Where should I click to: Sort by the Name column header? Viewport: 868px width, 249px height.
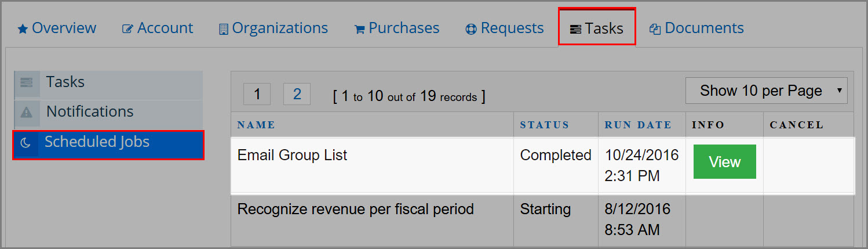pyautogui.click(x=256, y=125)
